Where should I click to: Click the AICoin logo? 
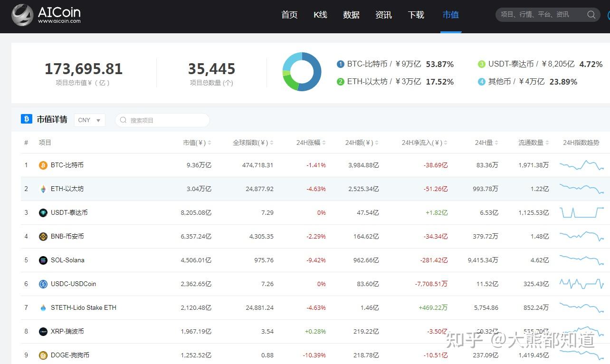pos(46,15)
